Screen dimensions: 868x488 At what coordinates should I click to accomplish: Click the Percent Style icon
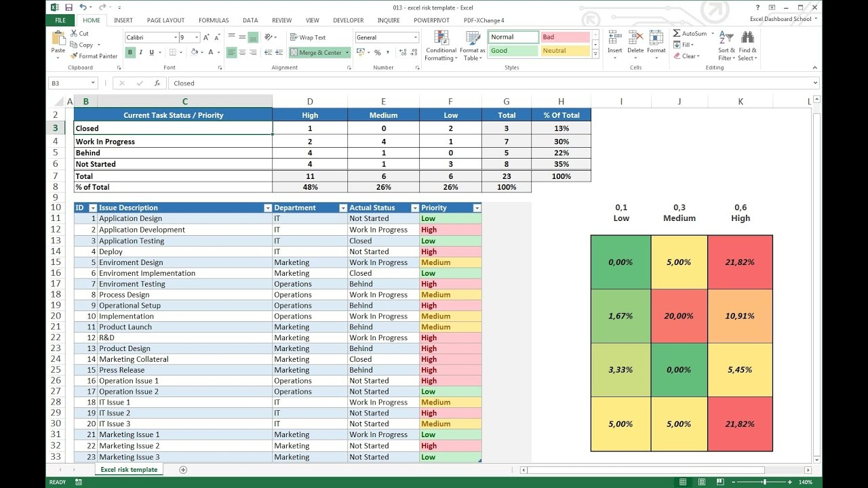point(377,53)
